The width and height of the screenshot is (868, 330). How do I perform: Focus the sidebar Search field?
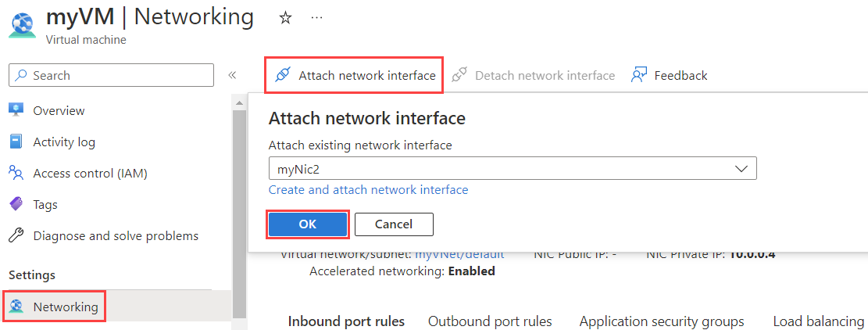117,75
